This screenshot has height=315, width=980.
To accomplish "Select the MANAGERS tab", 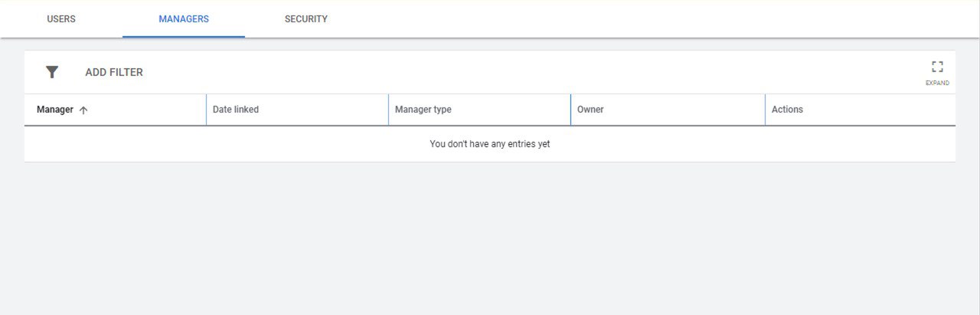I will (x=184, y=19).
